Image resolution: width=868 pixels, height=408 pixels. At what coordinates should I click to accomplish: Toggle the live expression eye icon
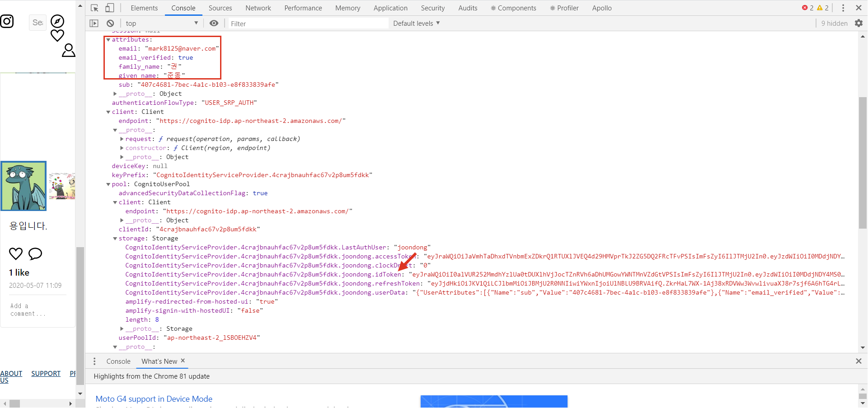click(x=214, y=23)
